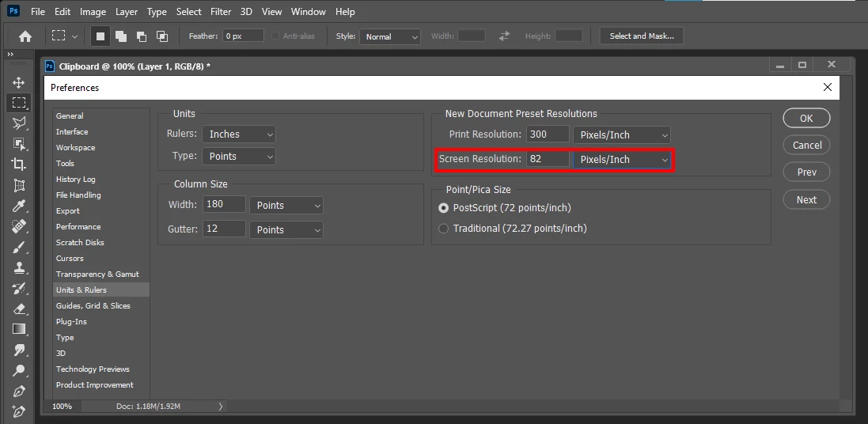
Task: Click the Feather input field
Action: [x=244, y=36]
